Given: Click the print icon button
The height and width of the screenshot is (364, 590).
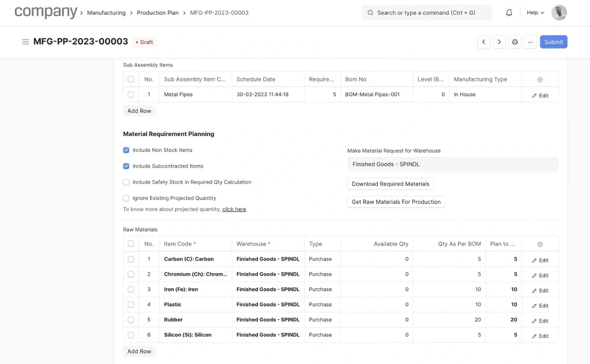Looking at the screenshot, I should [x=515, y=42].
